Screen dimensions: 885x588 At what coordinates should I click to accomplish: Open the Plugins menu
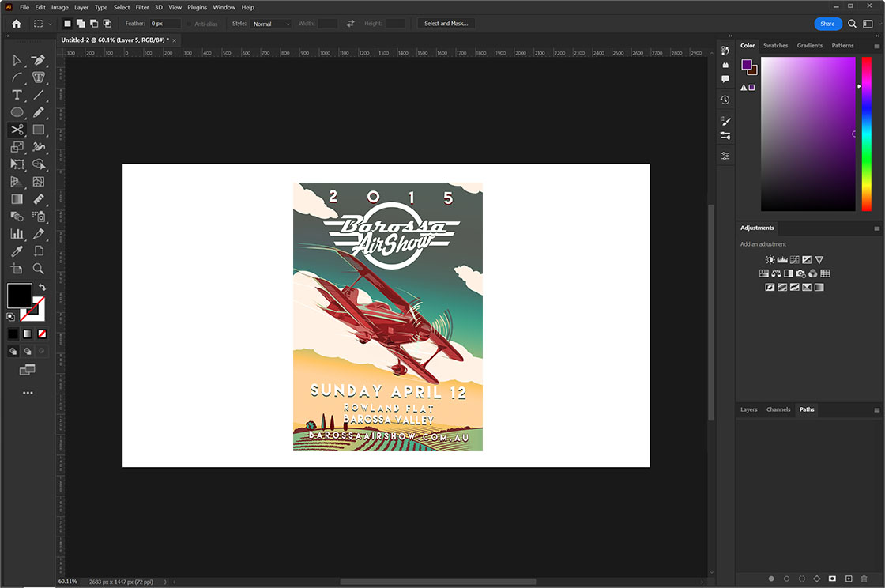[x=197, y=7]
